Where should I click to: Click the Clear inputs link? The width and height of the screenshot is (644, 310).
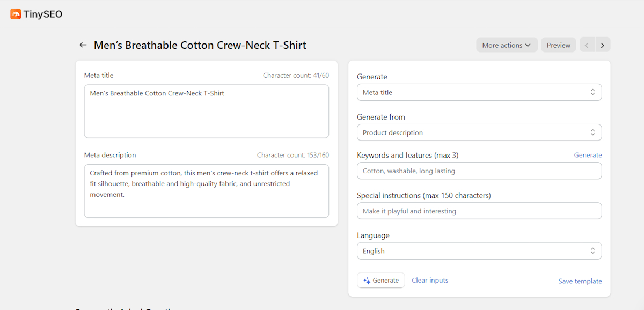pos(430,281)
